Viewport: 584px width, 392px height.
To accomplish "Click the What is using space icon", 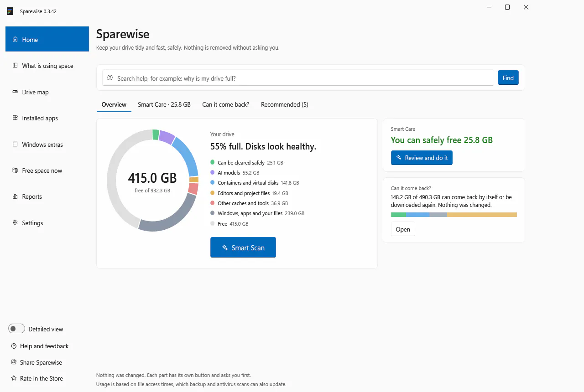I will point(15,66).
